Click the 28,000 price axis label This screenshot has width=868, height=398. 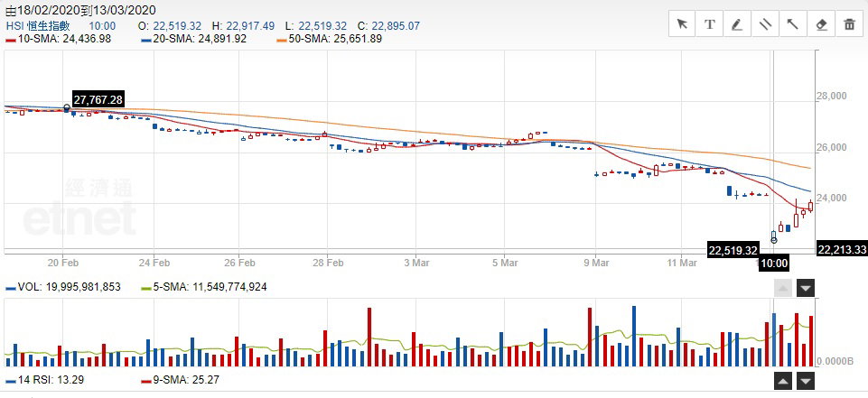[832, 97]
